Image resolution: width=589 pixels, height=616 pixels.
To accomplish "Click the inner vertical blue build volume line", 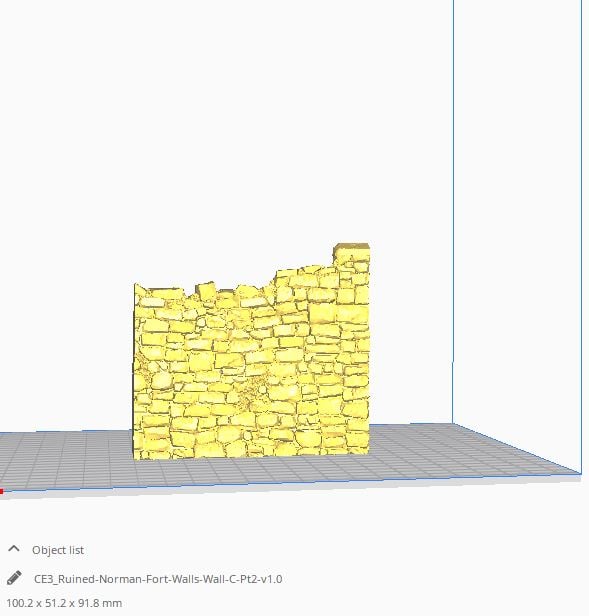I will click(x=453, y=212).
